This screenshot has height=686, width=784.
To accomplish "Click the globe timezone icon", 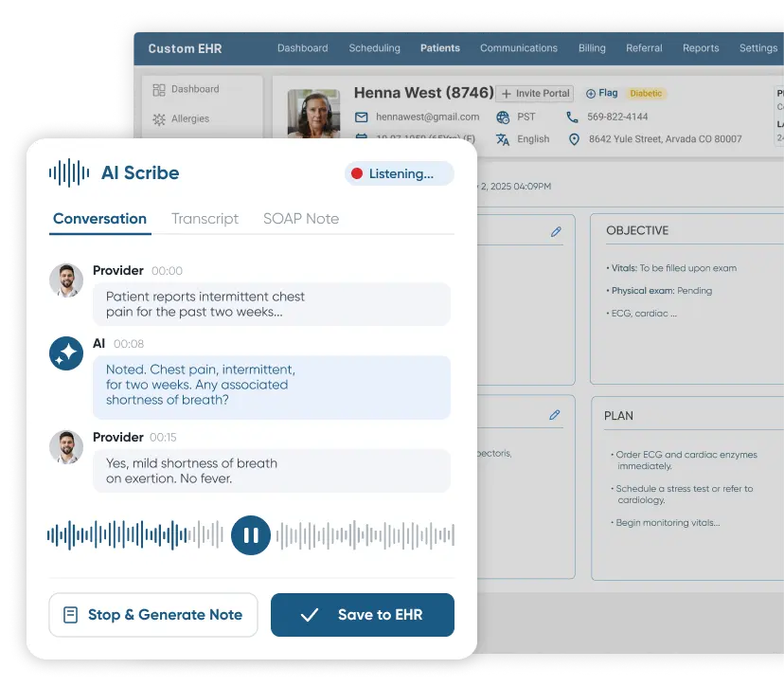I will (x=503, y=117).
